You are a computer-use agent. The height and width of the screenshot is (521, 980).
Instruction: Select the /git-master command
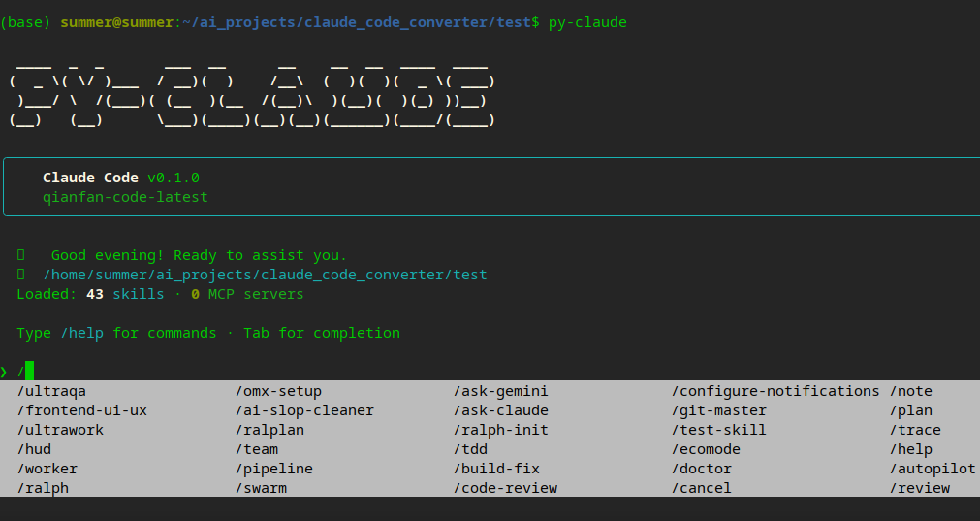(x=719, y=410)
